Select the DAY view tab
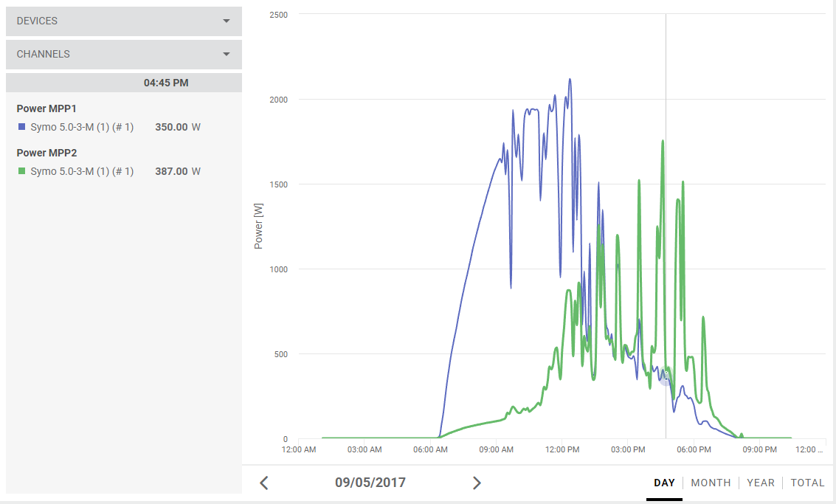The image size is (836, 504). 664,483
